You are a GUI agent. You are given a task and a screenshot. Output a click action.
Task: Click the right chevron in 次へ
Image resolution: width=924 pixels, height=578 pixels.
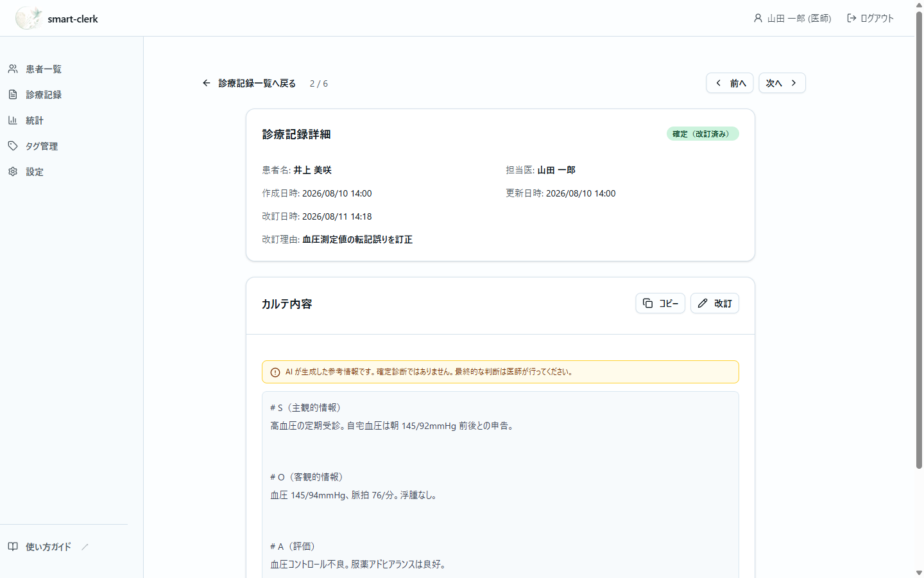794,83
